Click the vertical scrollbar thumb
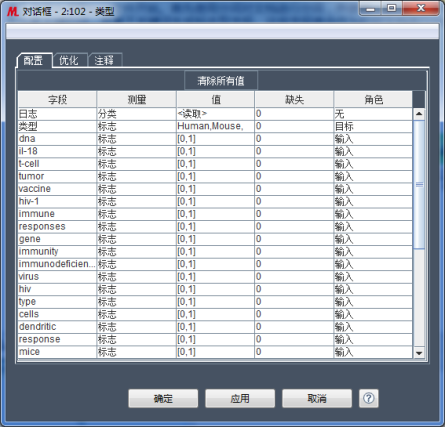 (419, 184)
